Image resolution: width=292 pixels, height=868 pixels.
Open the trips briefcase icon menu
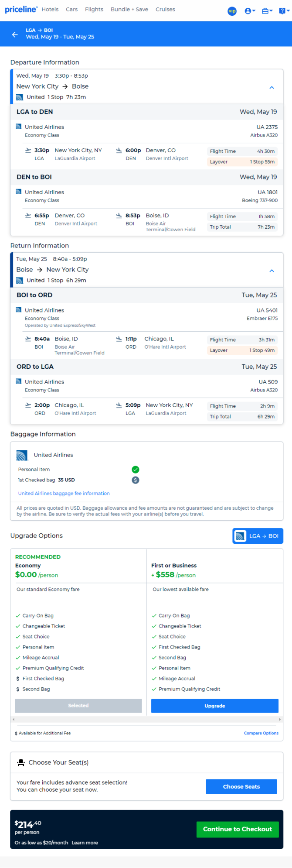(x=267, y=11)
